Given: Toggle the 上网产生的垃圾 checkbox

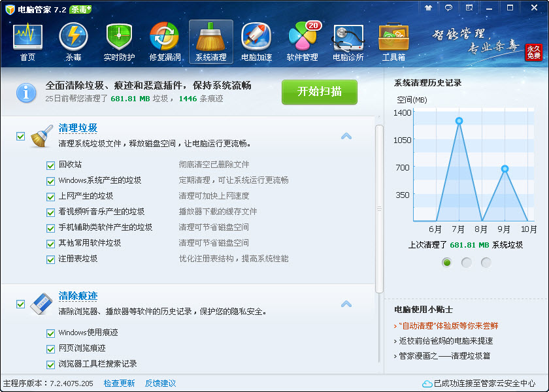Looking at the screenshot, I should [x=51, y=197].
